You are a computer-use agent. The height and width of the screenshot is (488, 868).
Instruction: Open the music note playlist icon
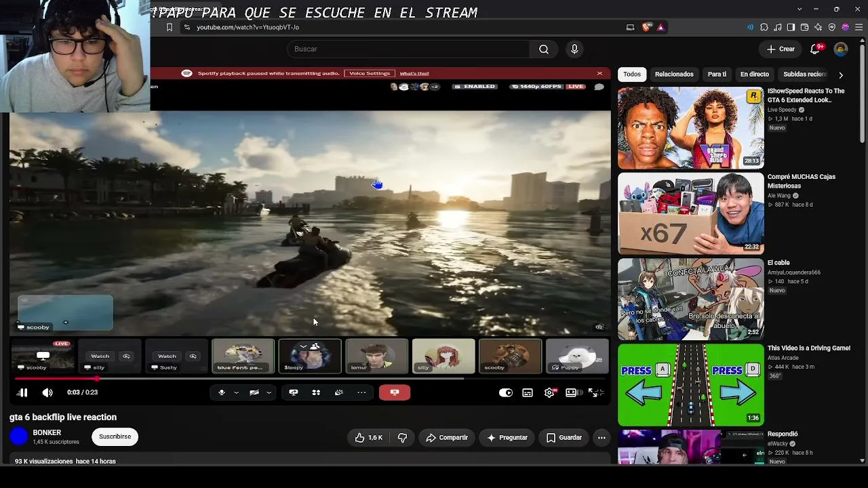pos(778,27)
